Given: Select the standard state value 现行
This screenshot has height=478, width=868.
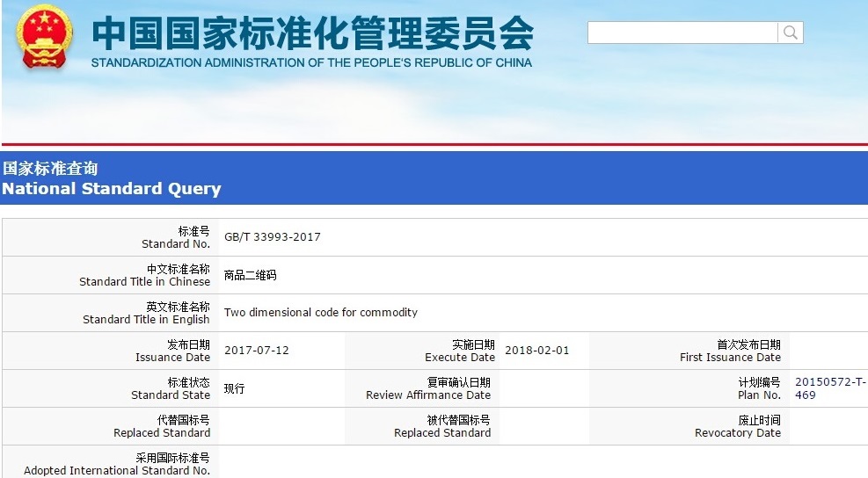Looking at the screenshot, I should coord(234,388).
